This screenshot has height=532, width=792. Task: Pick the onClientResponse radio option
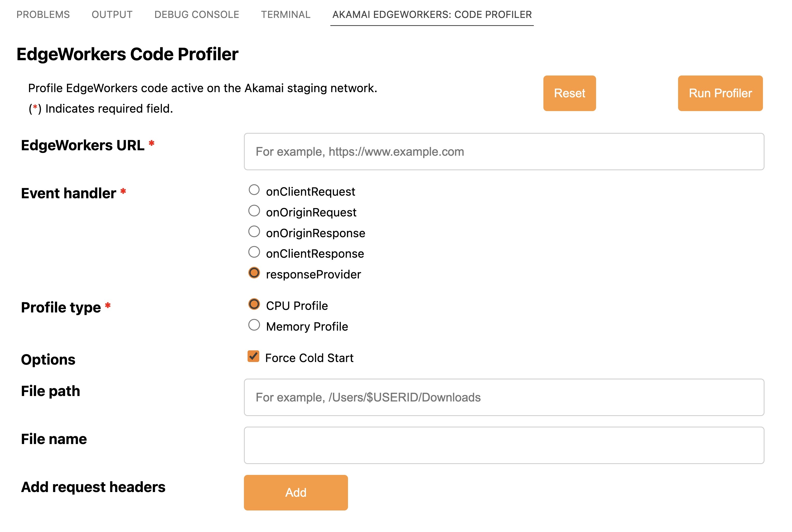(x=254, y=252)
